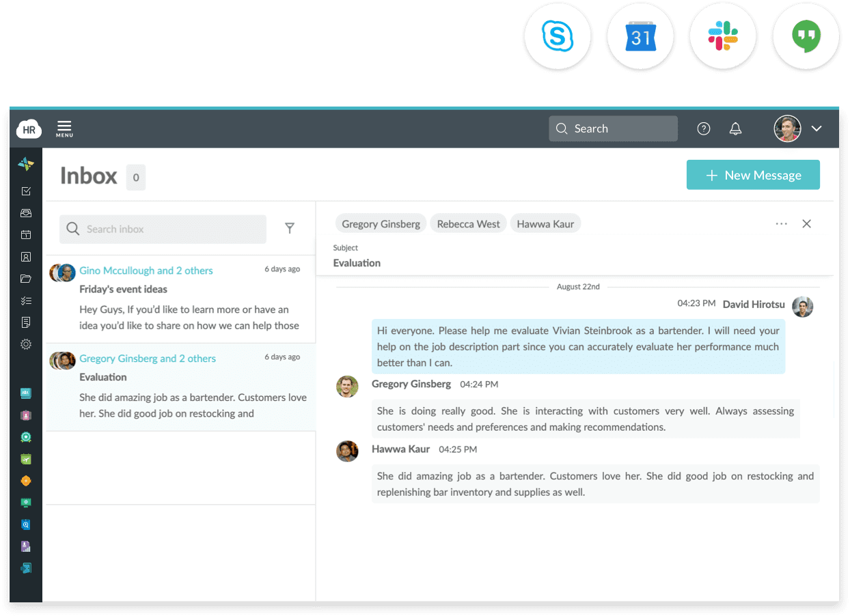Open the inbox filter funnel icon

[x=290, y=228]
